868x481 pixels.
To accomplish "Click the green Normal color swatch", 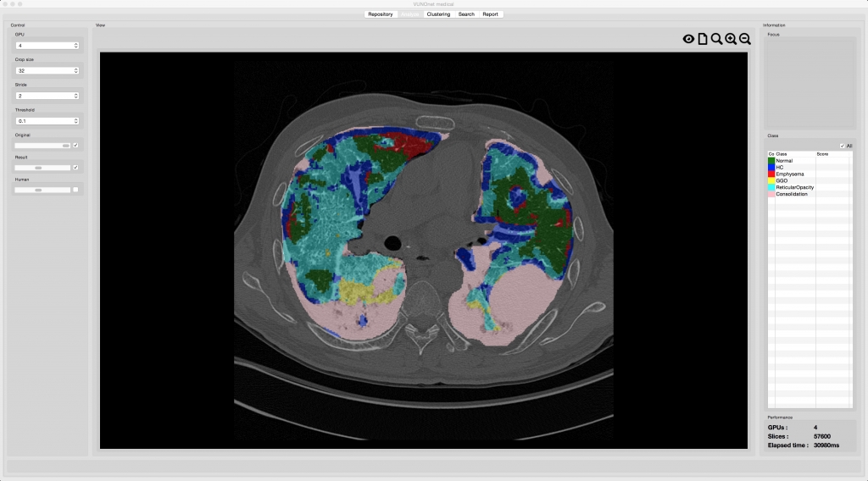I will click(x=771, y=161).
